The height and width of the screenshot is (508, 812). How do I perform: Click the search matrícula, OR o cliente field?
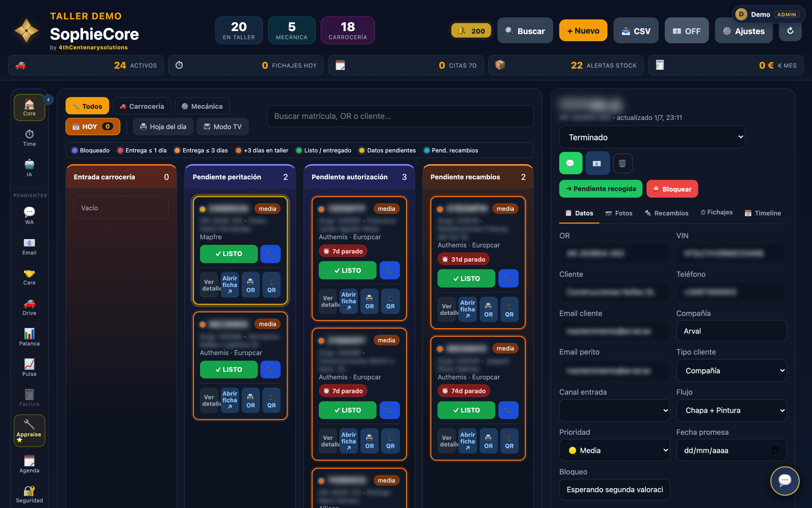tap(400, 116)
